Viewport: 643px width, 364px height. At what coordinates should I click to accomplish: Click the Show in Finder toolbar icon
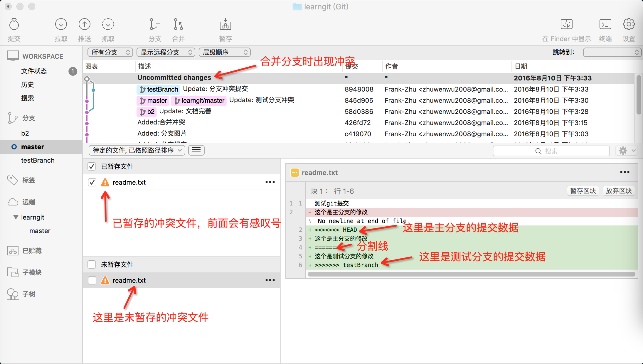[566, 25]
